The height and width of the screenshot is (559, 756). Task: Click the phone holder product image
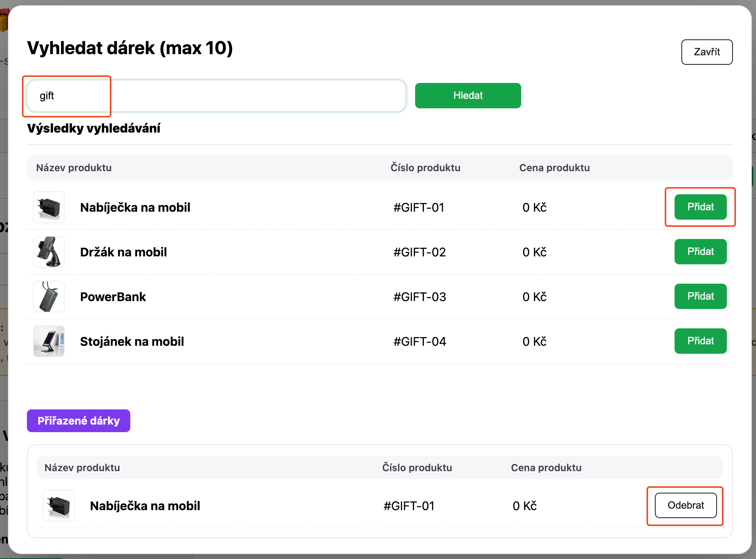tap(49, 252)
